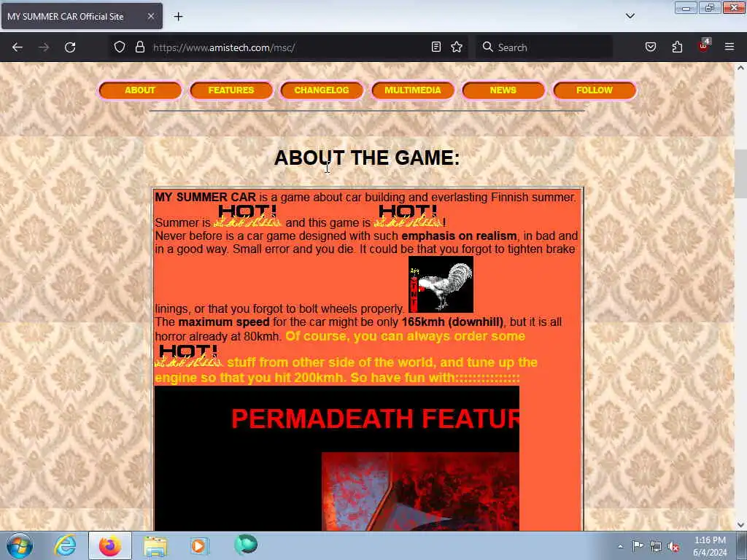The height and width of the screenshot is (560, 747).
Task: Open Action Center flag tray icon
Action: tap(638, 546)
